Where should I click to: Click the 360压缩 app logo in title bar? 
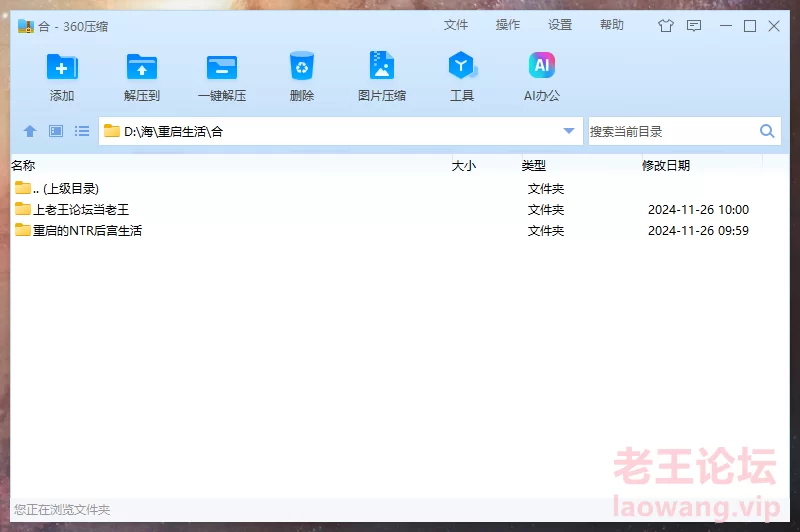[x=26, y=26]
